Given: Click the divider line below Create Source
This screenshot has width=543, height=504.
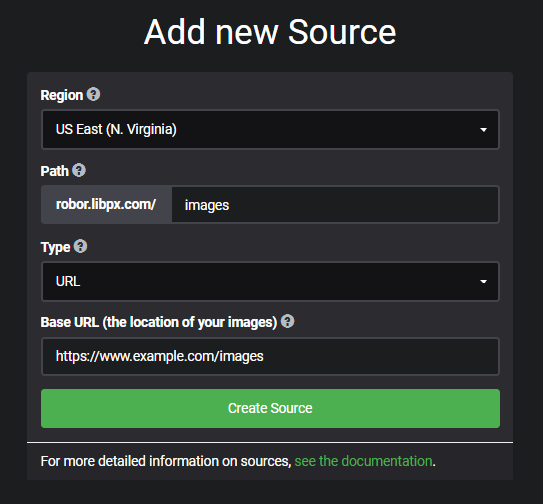Looking at the screenshot, I should click(270, 442).
